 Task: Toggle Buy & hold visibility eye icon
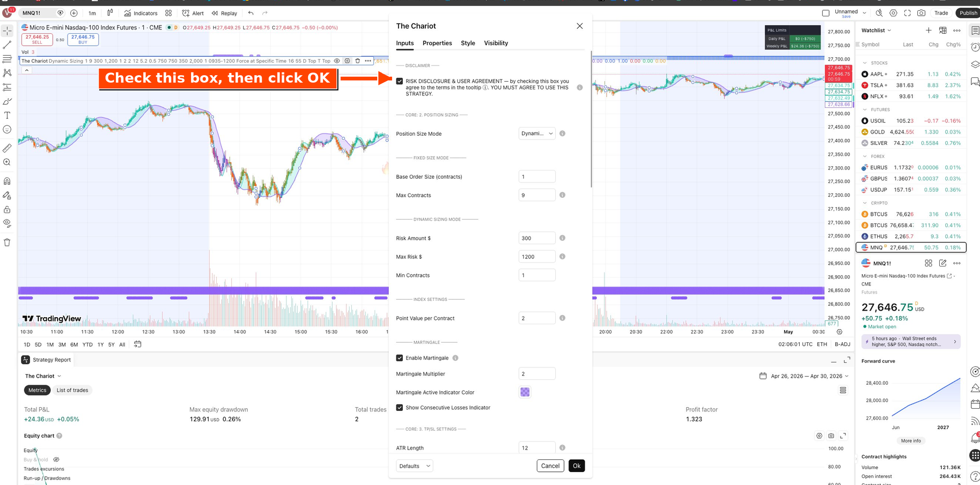tap(56, 459)
